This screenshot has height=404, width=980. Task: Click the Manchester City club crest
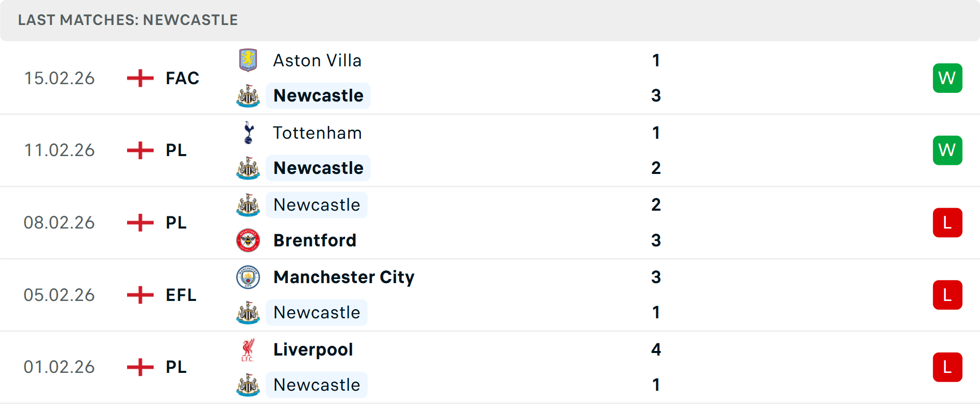tap(248, 277)
